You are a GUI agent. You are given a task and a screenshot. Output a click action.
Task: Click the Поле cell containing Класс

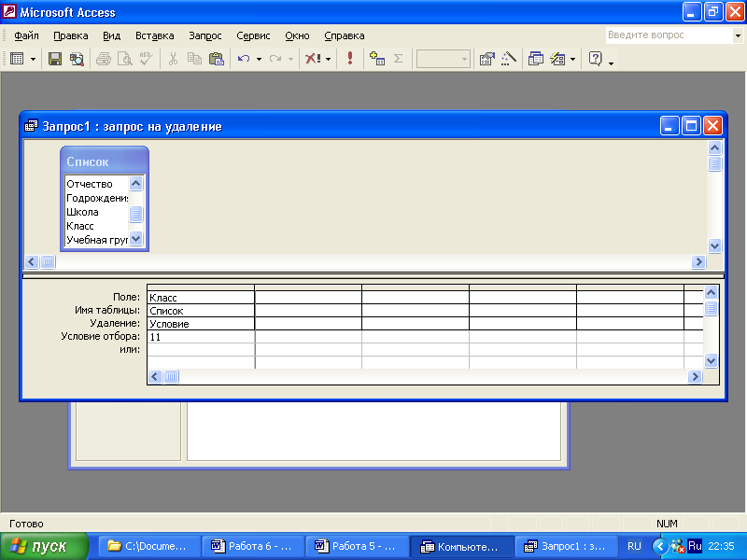pos(201,298)
